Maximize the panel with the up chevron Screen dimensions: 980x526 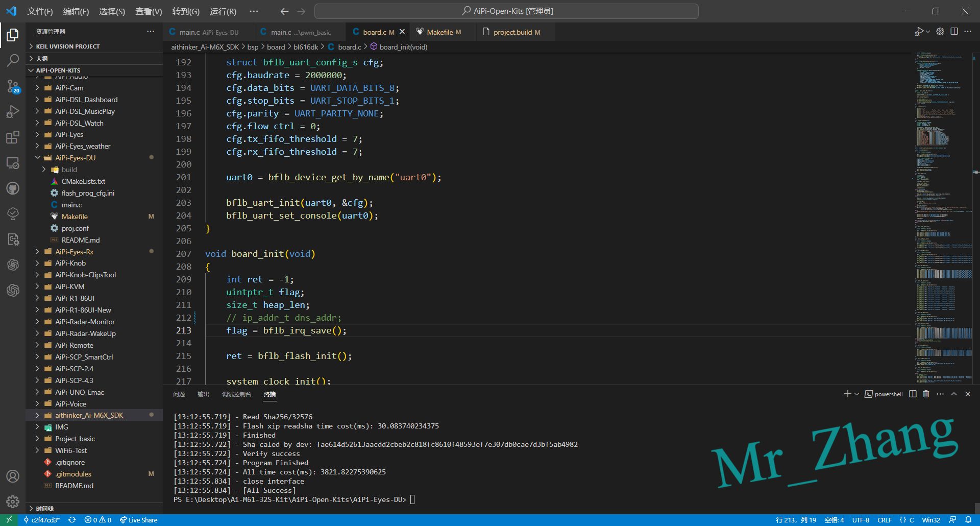click(954, 394)
